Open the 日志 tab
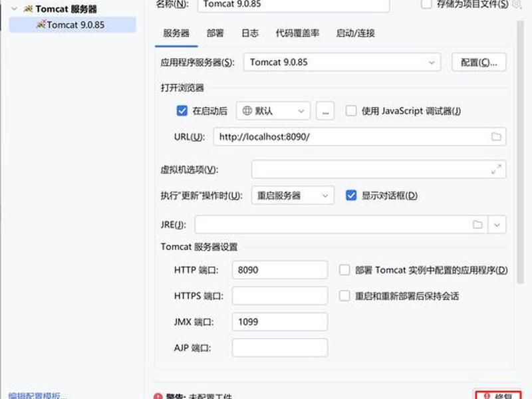The width and height of the screenshot is (532, 399). (250, 33)
